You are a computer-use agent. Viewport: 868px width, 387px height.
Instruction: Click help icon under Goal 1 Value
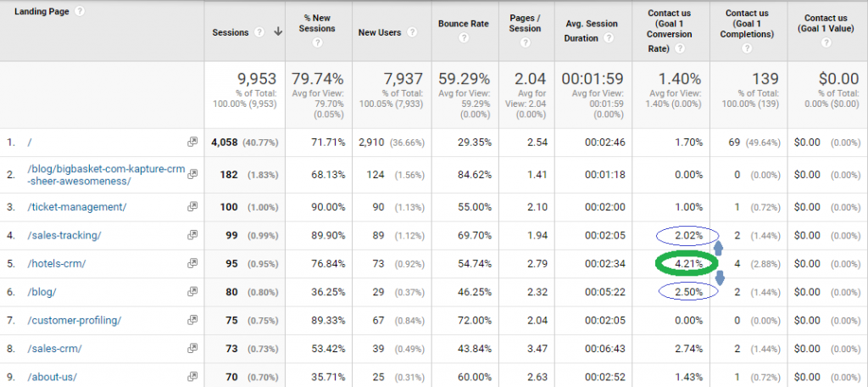826,42
